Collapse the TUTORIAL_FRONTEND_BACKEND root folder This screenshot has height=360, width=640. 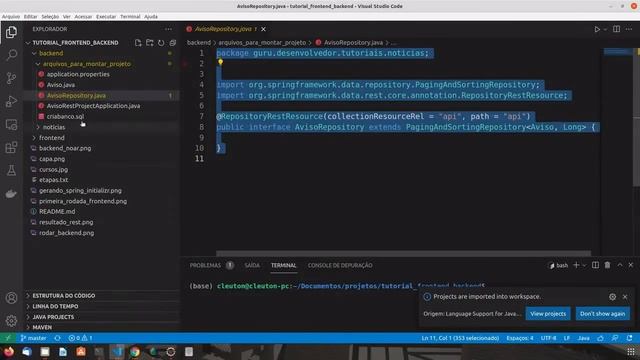(28, 42)
